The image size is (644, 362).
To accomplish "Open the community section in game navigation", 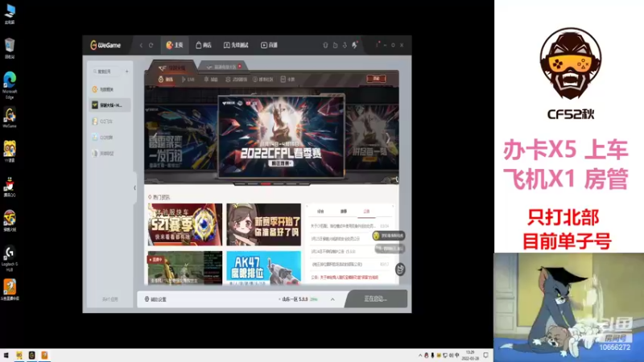I will tap(263, 79).
